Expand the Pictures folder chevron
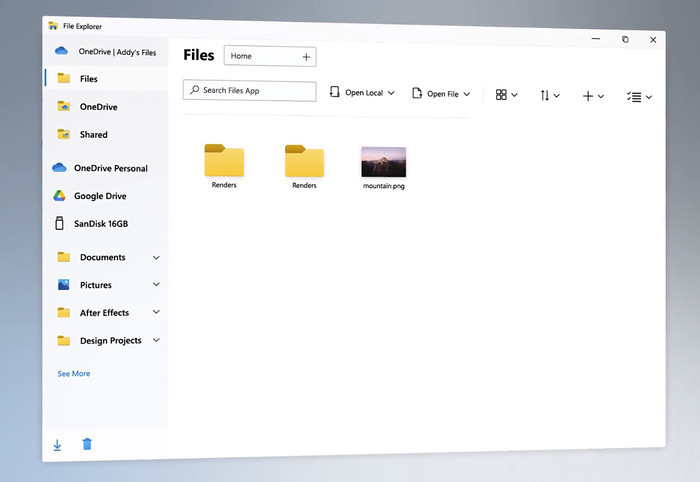This screenshot has height=482, width=700. pos(156,285)
